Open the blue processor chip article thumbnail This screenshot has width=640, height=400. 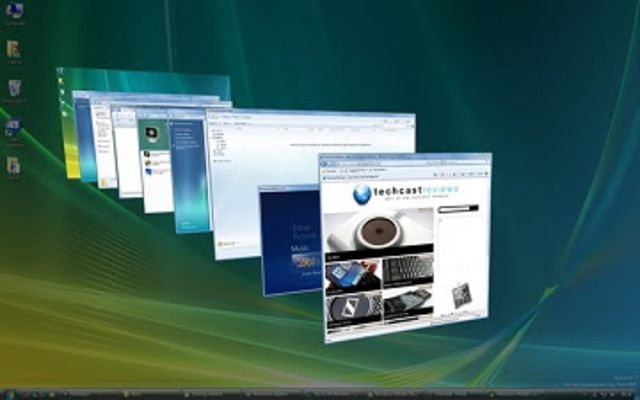pyautogui.click(x=353, y=276)
